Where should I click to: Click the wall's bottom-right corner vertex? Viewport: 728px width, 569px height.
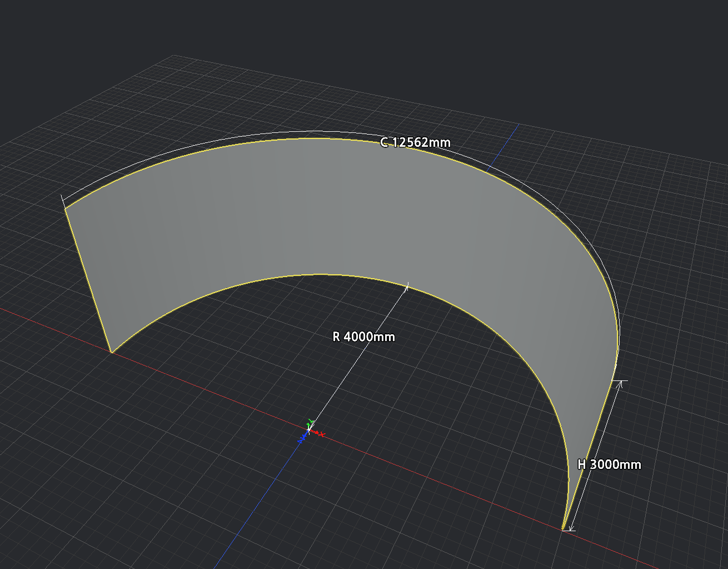(564, 528)
